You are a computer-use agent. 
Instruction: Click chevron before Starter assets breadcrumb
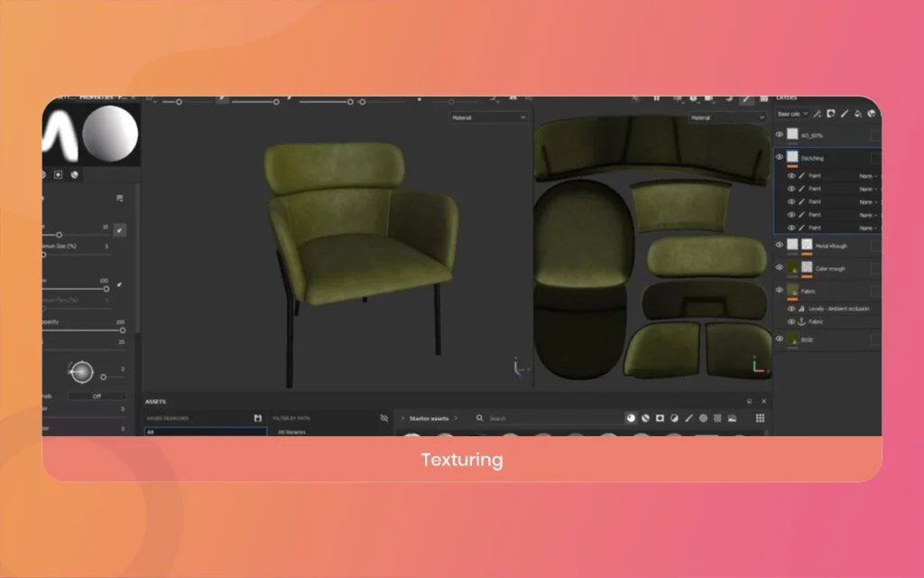pos(402,418)
